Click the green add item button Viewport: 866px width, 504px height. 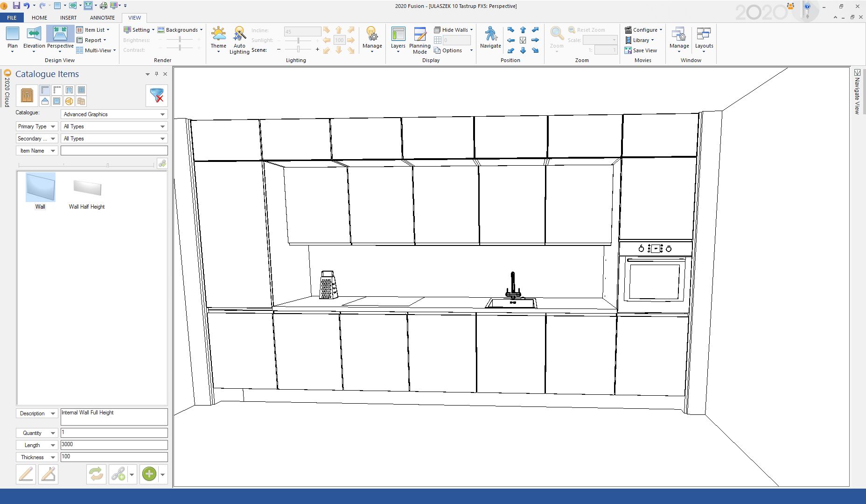click(149, 475)
